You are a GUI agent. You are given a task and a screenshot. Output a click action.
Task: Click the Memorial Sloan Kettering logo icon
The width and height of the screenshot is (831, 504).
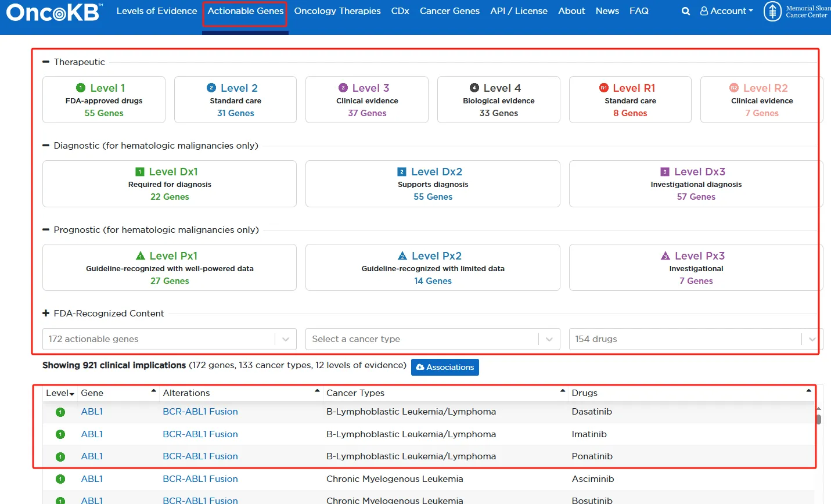772,11
